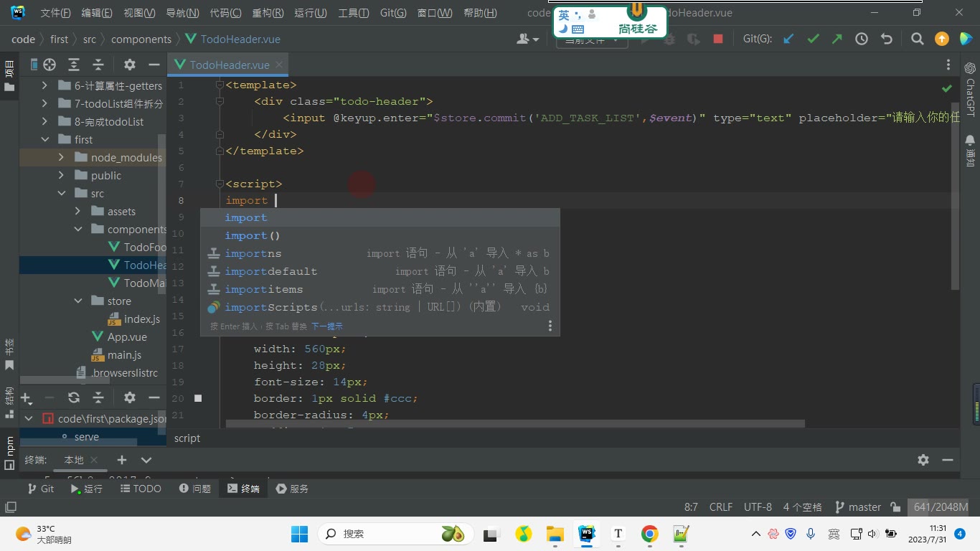980x551 pixels.
Task: Click the Git update project arrow icon
Action: (788, 39)
